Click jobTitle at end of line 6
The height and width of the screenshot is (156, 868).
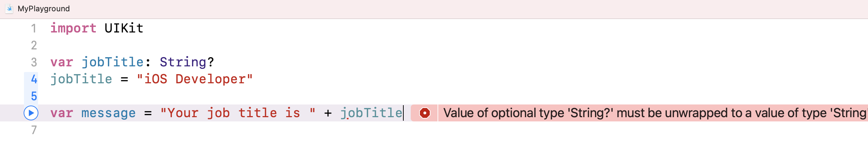pos(371,113)
